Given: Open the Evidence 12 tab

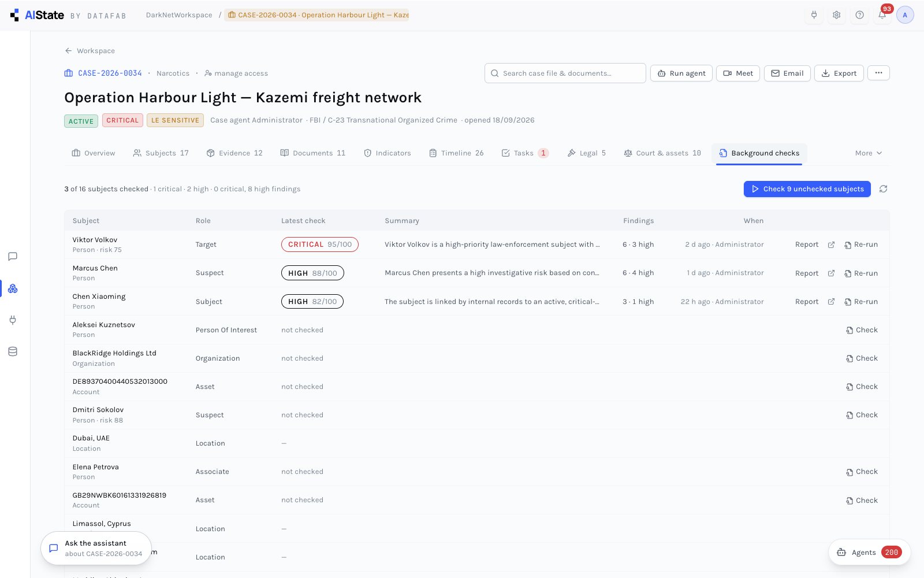Looking at the screenshot, I should [234, 153].
